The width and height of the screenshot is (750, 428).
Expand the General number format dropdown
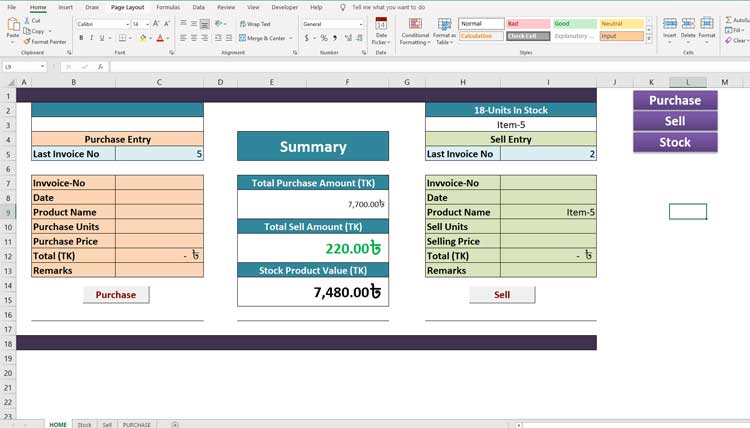coord(360,24)
